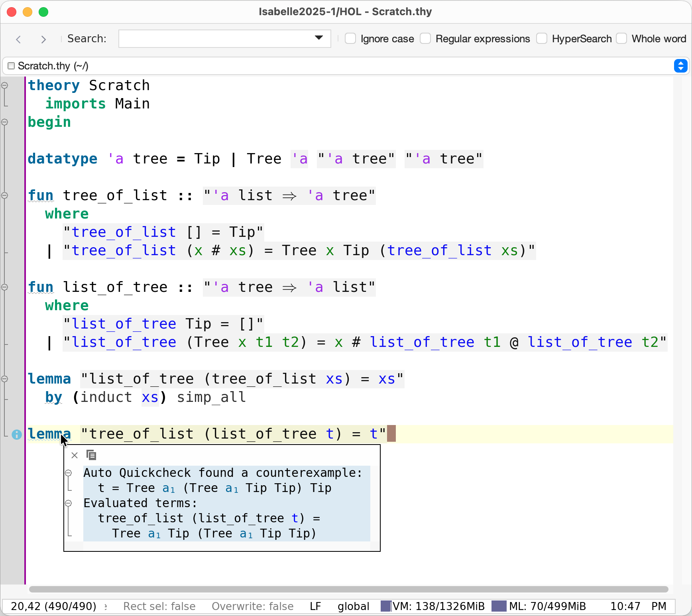Click the previous search match arrow
Image resolution: width=692 pixels, height=616 pixels.
(18, 39)
